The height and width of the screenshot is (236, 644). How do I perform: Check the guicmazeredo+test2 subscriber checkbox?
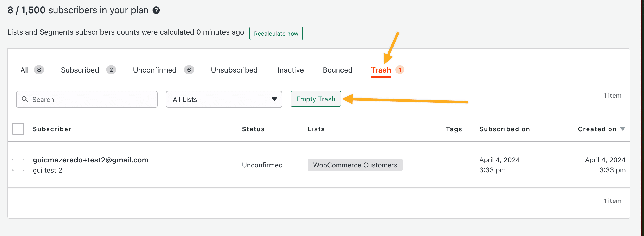[18, 165]
